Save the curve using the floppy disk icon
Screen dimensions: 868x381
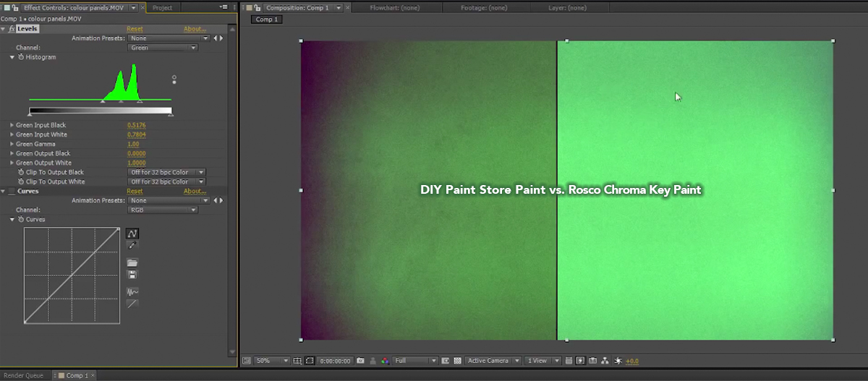click(x=132, y=275)
